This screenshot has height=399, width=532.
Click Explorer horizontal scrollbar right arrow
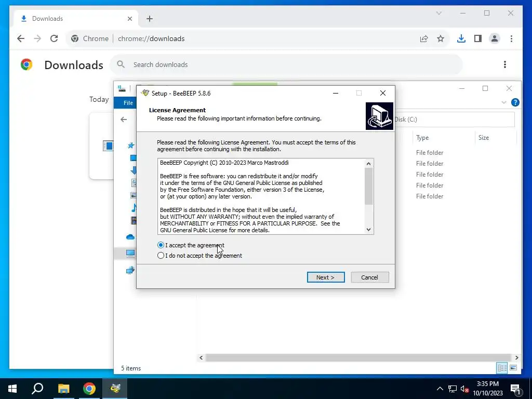(516, 357)
